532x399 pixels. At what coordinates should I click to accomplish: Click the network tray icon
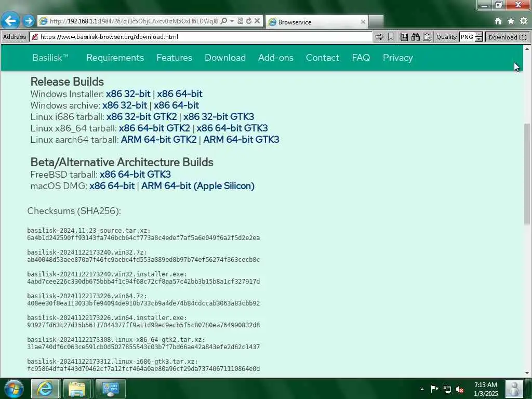[447, 389]
